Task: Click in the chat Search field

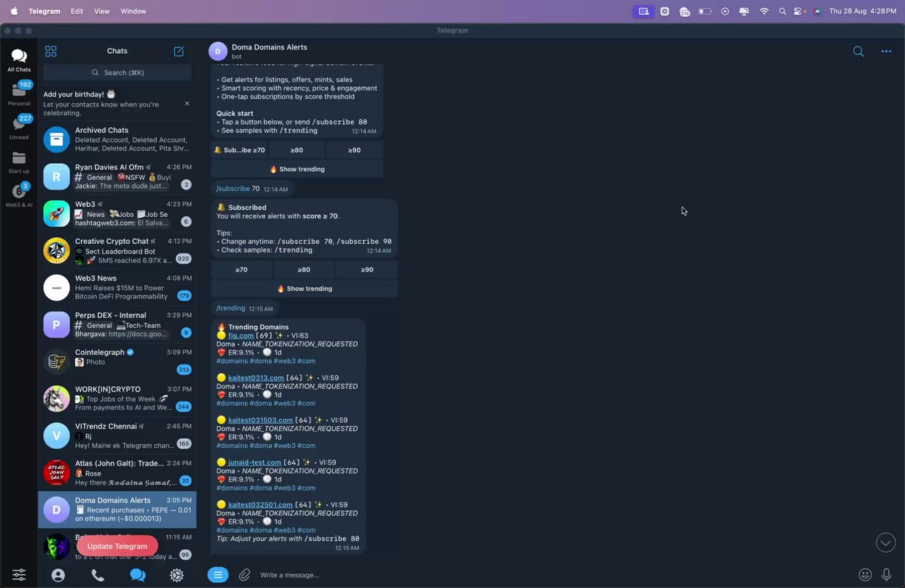Action: [x=117, y=73]
